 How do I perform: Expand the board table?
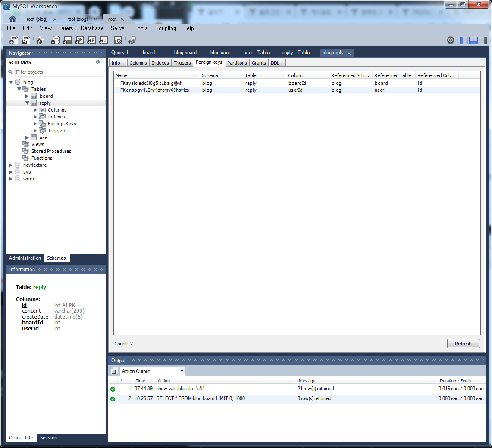27,96
